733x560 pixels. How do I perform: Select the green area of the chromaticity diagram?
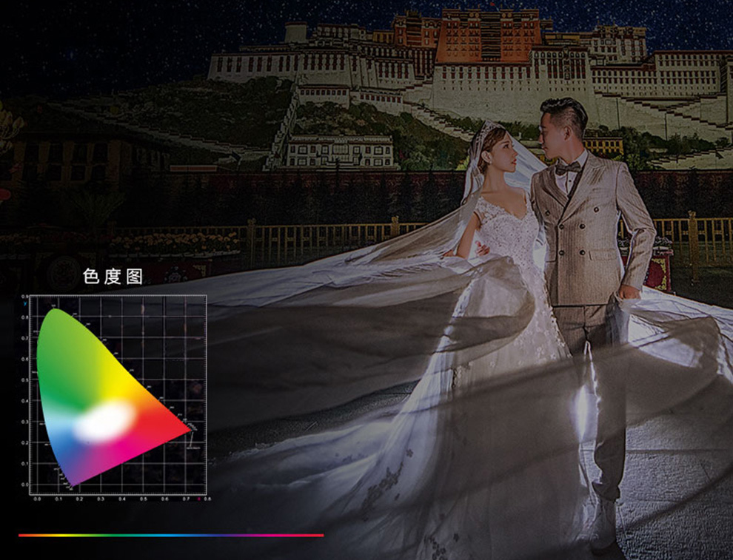point(63,354)
